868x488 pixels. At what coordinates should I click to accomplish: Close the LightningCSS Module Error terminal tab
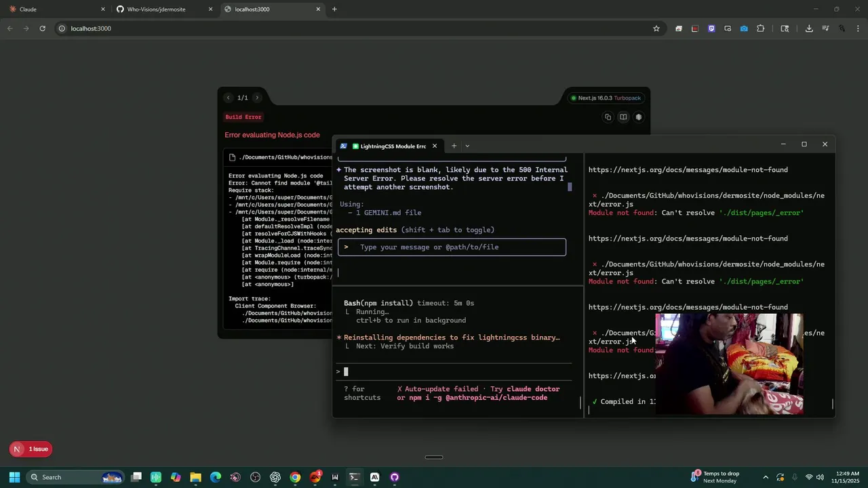pyautogui.click(x=435, y=146)
